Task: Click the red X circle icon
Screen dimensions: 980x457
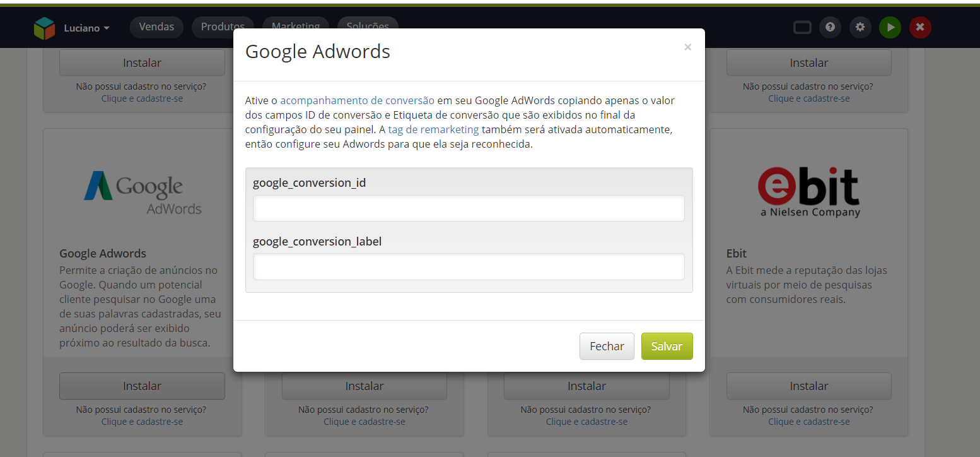Action: tap(920, 27)
